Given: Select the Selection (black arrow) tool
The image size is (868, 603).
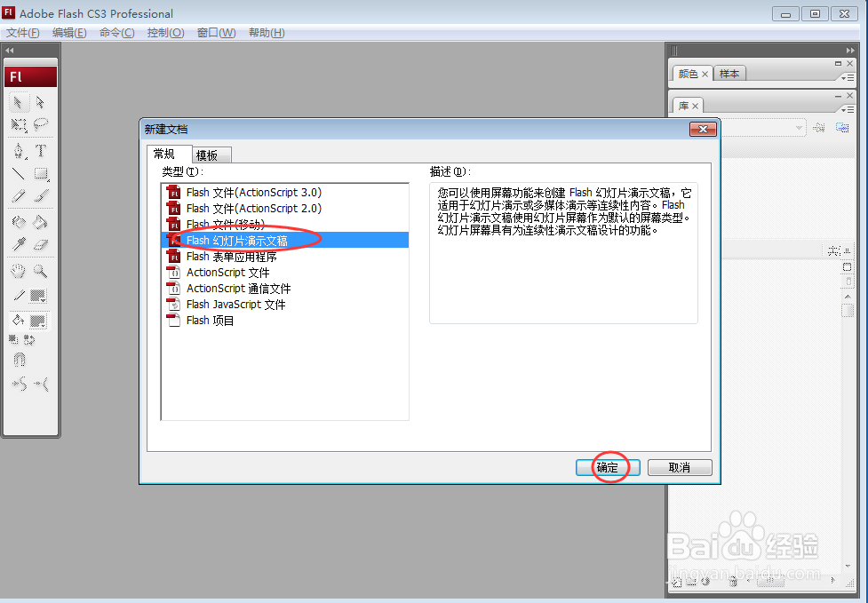Looking at the screenshot, I should [19, 102].
